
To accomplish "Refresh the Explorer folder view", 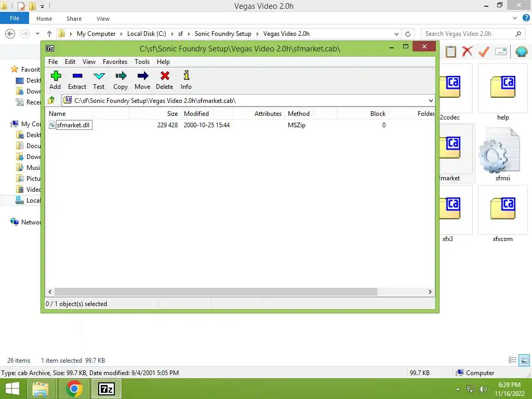I will click(x=408, y=34).
